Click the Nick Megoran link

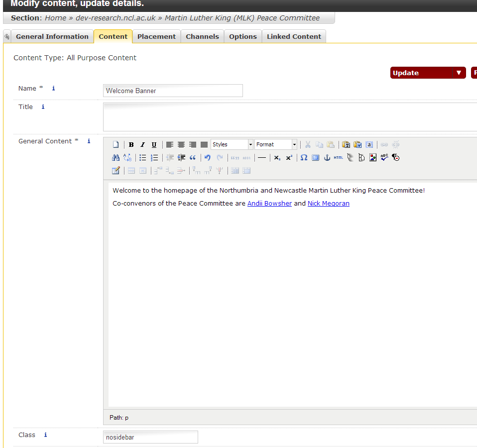coord(328,204)
